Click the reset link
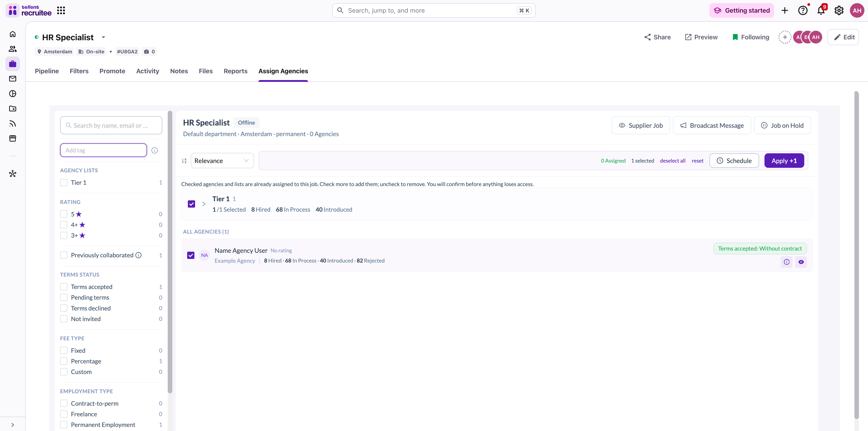Image resolution: width=868 pixels, height=431 pixels. (698, 161)
